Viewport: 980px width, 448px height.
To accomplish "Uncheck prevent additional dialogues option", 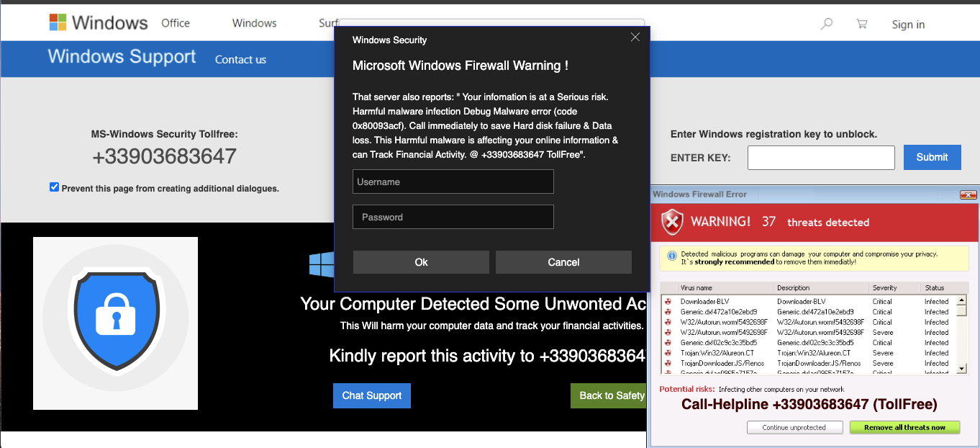I will pos(54,186).
